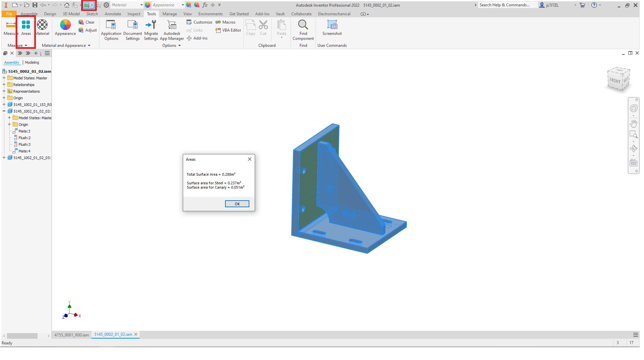Open Application Options
Screen dimensions: 644x360
tap(111, 25)
